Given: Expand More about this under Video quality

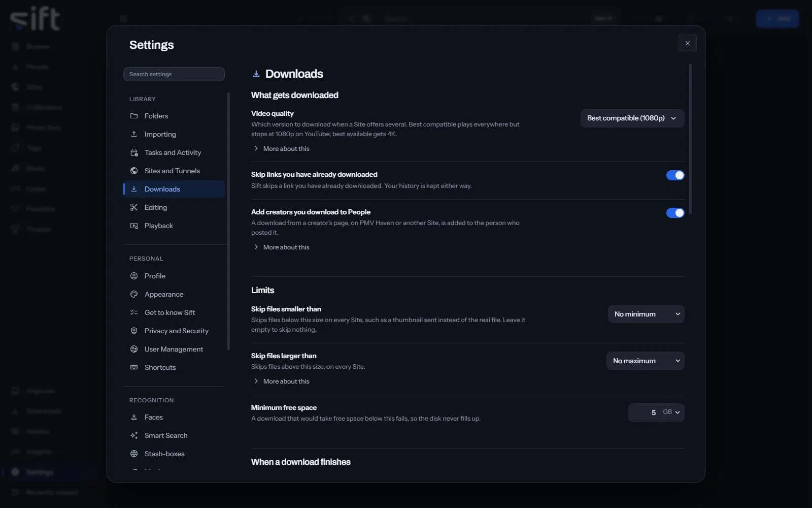Looking at the screenshot, I should pyautogui.click(x=282, y=149).
